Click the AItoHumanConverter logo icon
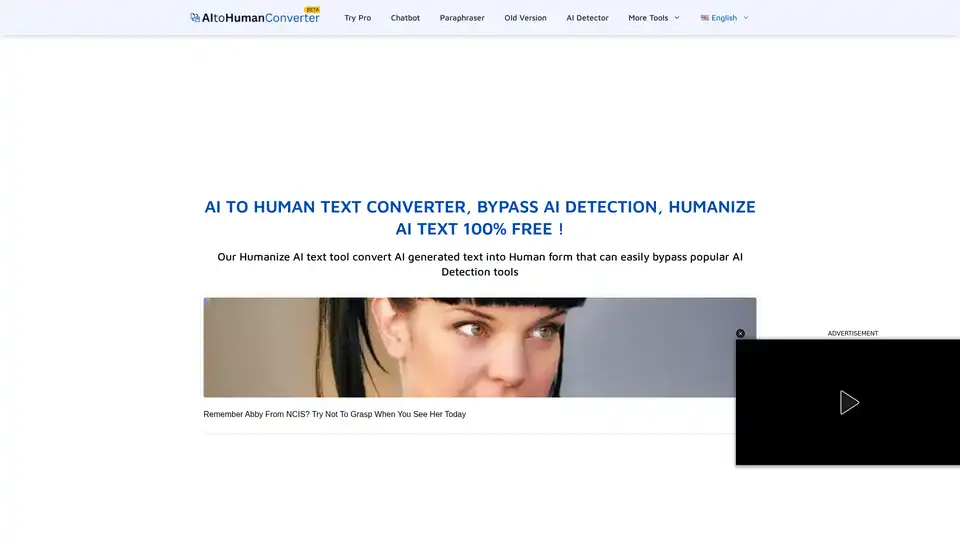 (x=195, y=18)
